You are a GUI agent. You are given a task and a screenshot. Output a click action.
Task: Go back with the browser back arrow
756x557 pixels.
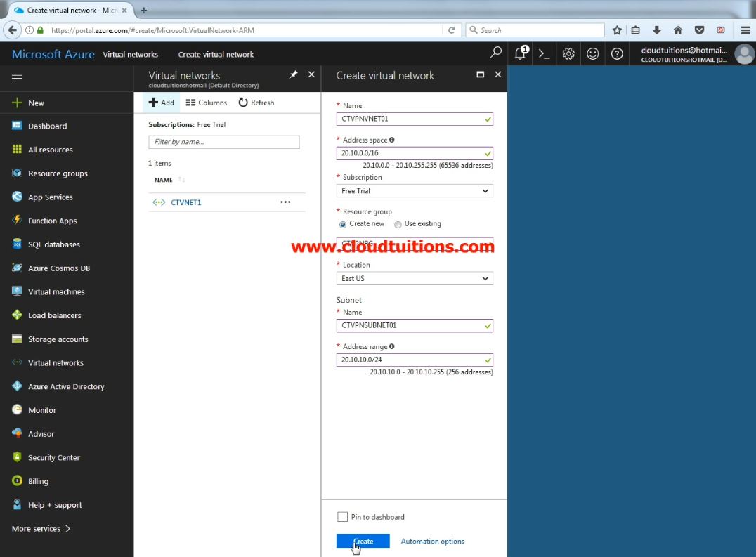coord(12,30)
